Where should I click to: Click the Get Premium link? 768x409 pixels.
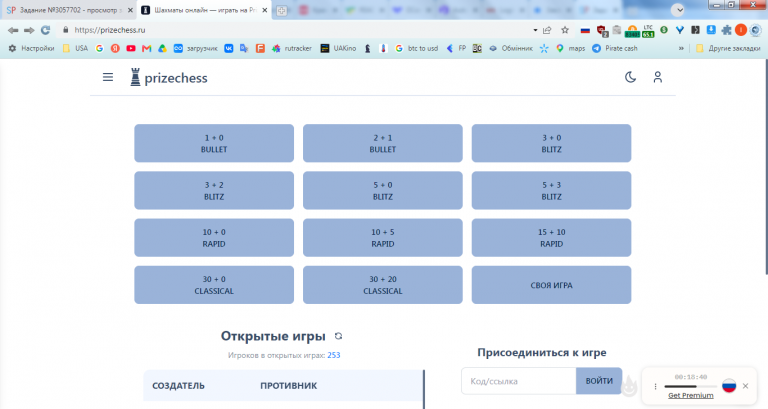point(691,395)
